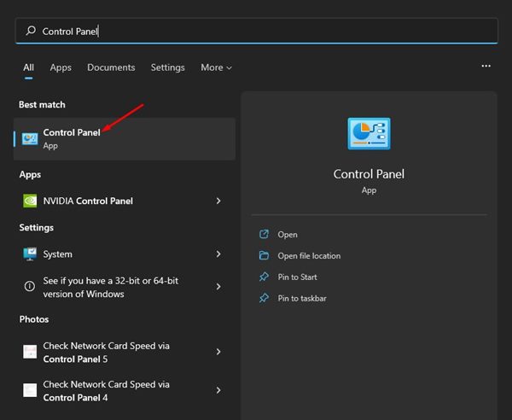This screenshot has height=420, width=512.
Task: Switch to the Documents filter tab
Action: coord(111,67)
